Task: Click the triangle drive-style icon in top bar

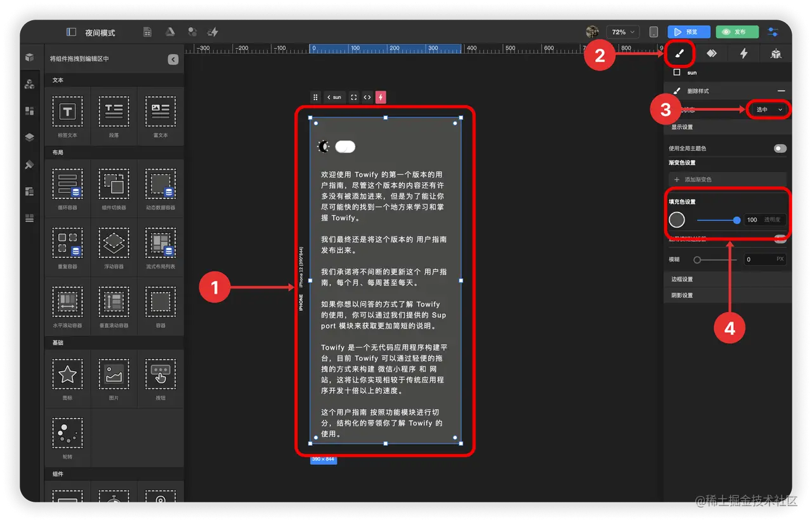Action: point(170,32)
